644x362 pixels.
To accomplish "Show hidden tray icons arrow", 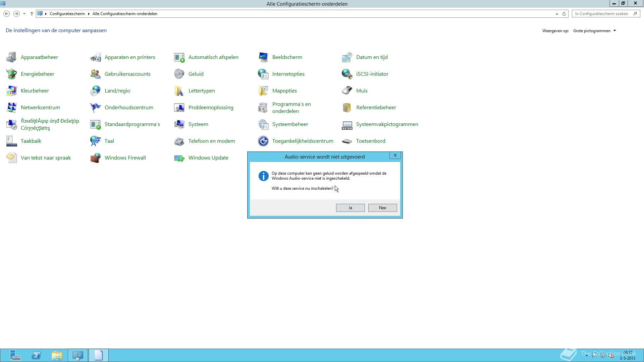I will click(587, 355).
